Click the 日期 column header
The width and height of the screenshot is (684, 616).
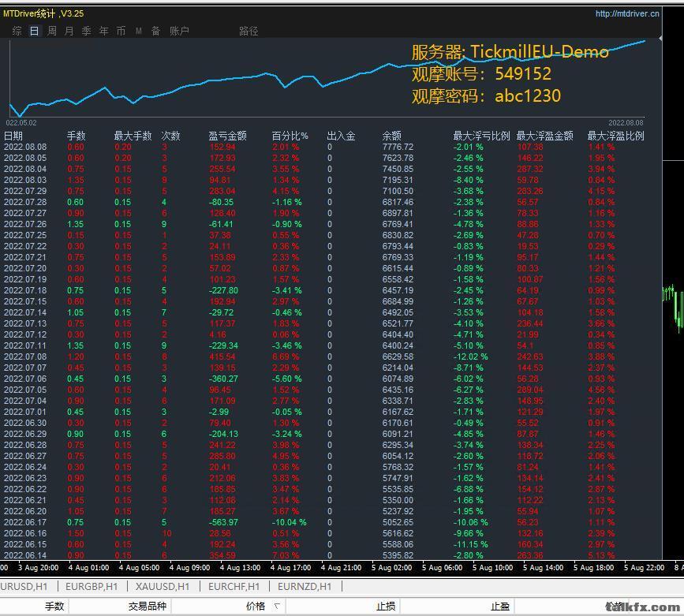pos(13,136)
